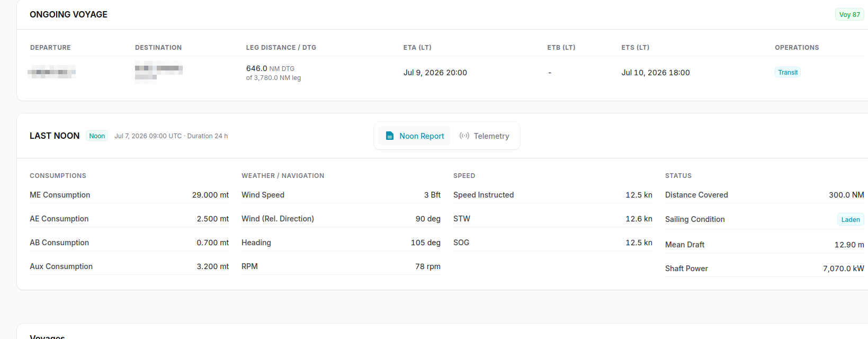
Task: Click the DESTINATION column header
Action: tap(158, 48)
